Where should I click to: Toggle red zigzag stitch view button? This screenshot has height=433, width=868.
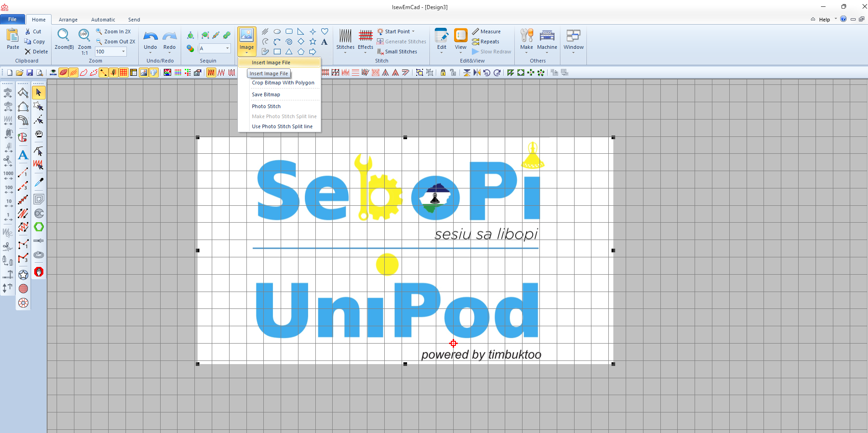(211, 73)
